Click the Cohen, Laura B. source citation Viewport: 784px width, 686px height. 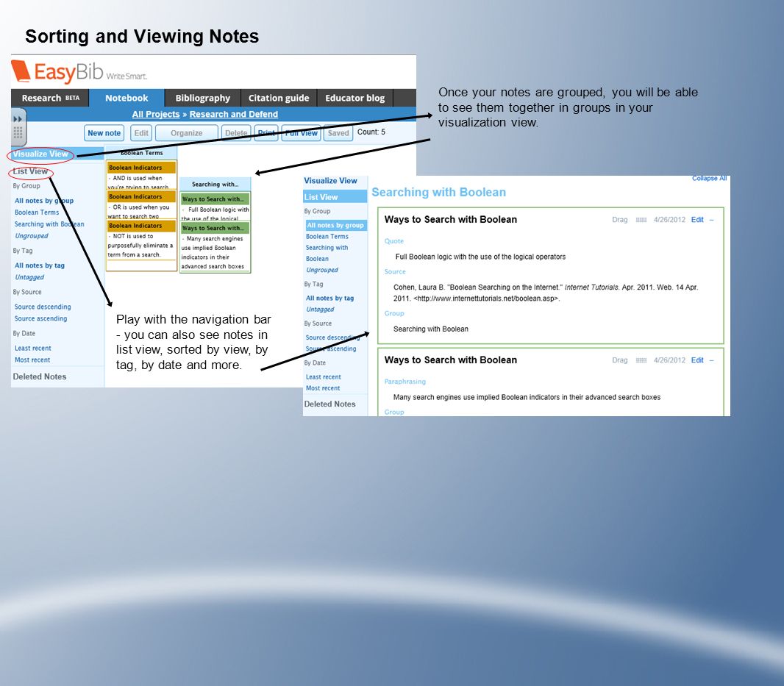[546, 293]
